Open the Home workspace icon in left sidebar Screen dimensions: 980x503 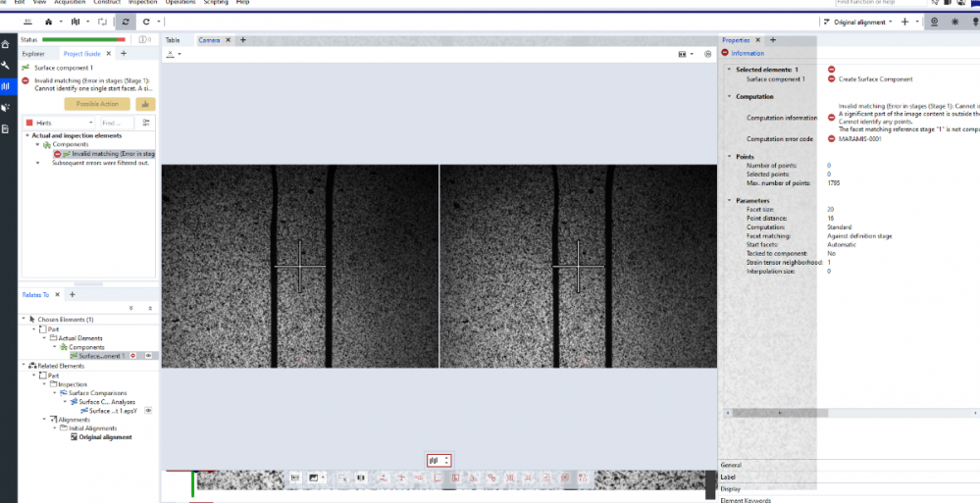tap(6, 44)
